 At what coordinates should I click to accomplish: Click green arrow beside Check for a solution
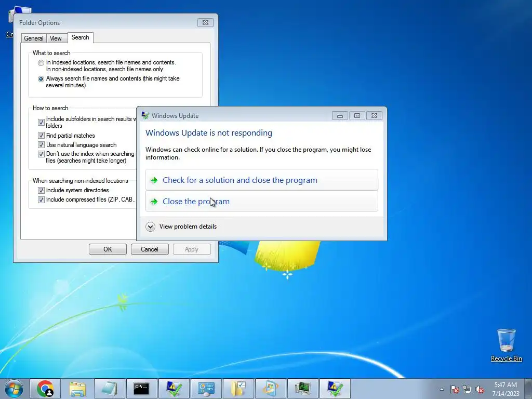pyautogui.click(x=154, y=180)
